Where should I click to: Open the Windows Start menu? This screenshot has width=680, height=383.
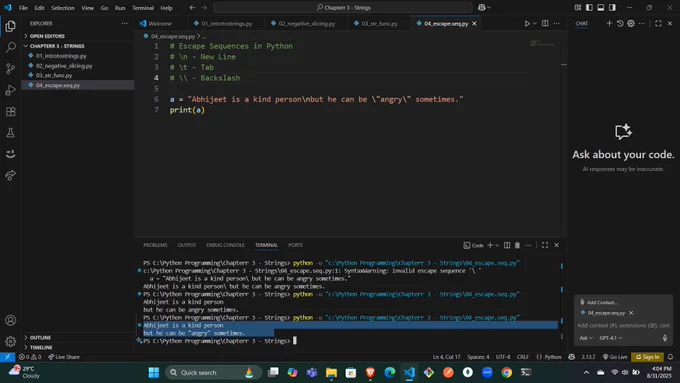[x=154, y=372]
